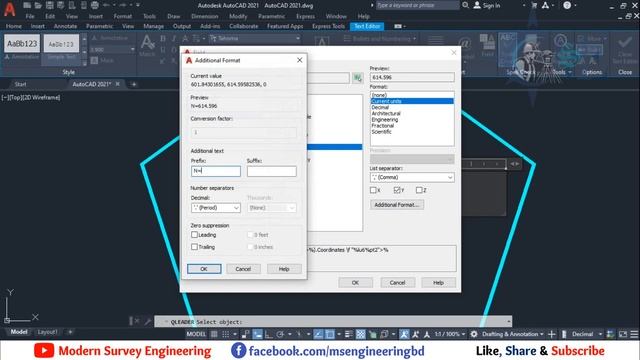This screenshot has width=640, height=360.
Task: Open the status bar customization hamburger icon
Action: point(634,334)
